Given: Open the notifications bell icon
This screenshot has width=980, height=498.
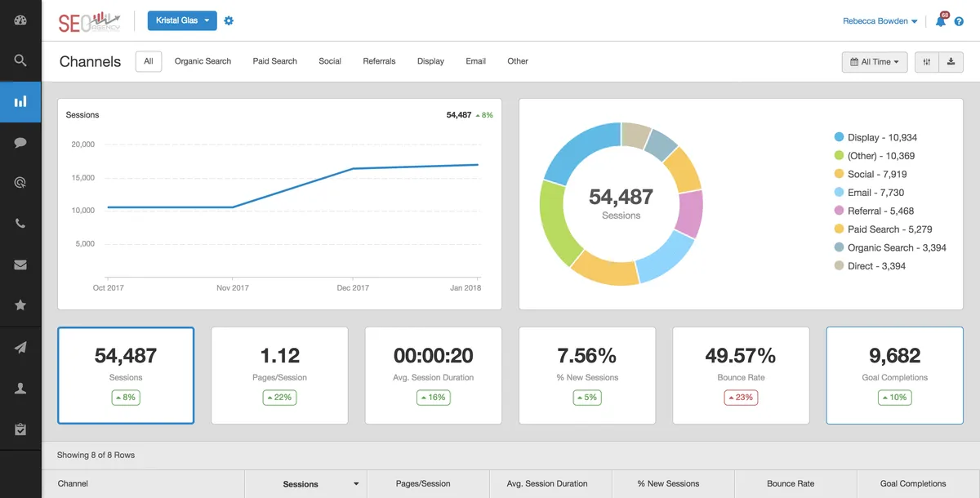Looking at the screenshot, I should (941, 20).
